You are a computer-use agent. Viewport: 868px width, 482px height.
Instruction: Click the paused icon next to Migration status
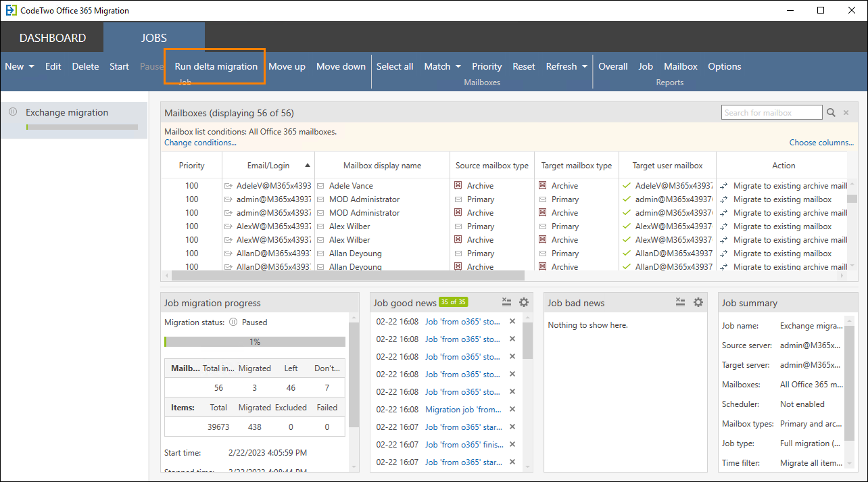click(233, 322)
